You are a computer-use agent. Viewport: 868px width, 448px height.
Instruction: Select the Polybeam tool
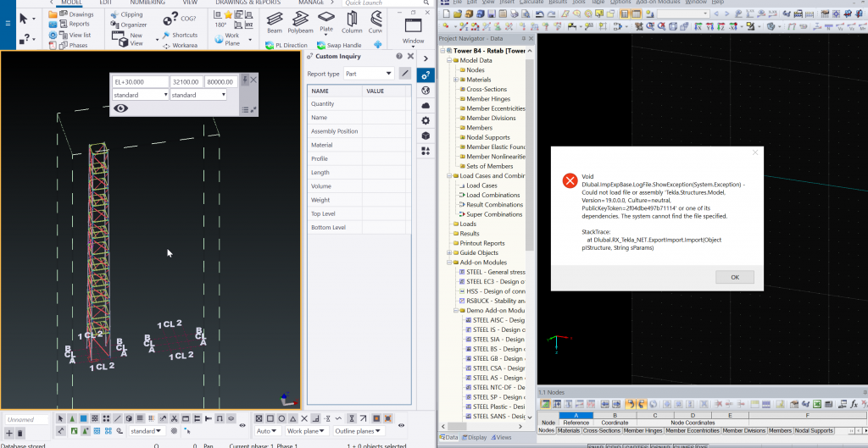coord(300,22)
